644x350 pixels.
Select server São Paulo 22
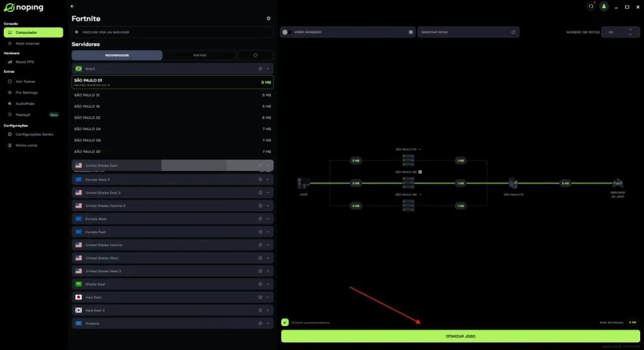coord(172,118)
